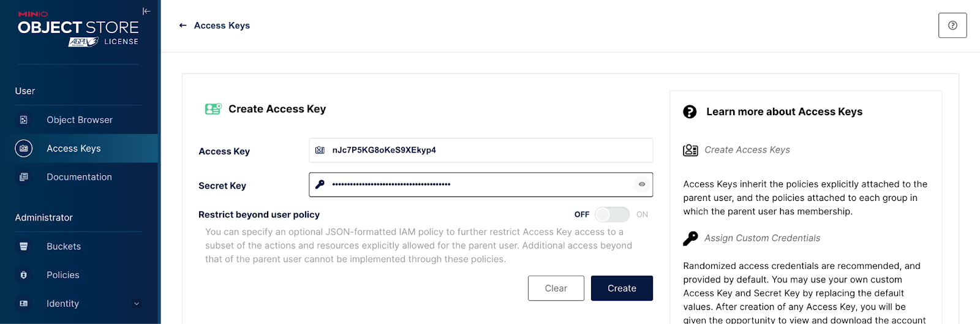Show the secret key with eye icon
Image resolution: width=980 pixels, height=324 pixels.
click(x=642, y=184)
